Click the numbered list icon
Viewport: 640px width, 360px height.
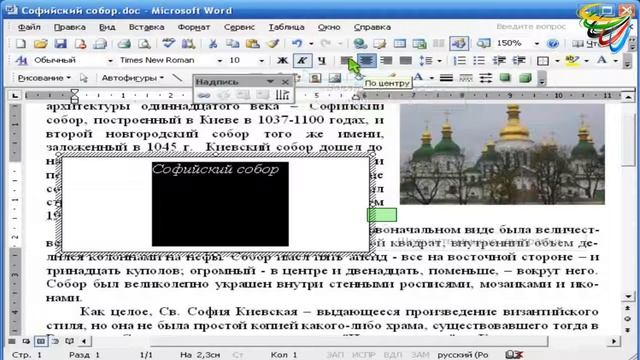460,61
